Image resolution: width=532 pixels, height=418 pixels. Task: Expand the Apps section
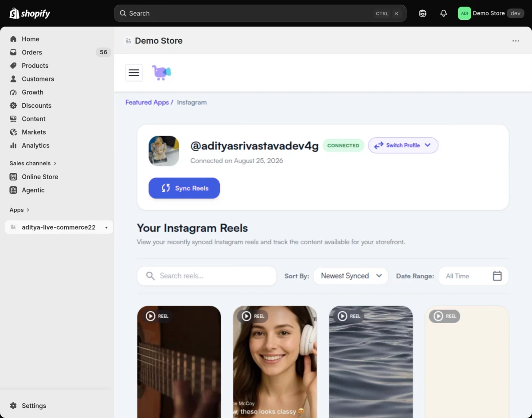pos(20,210)
